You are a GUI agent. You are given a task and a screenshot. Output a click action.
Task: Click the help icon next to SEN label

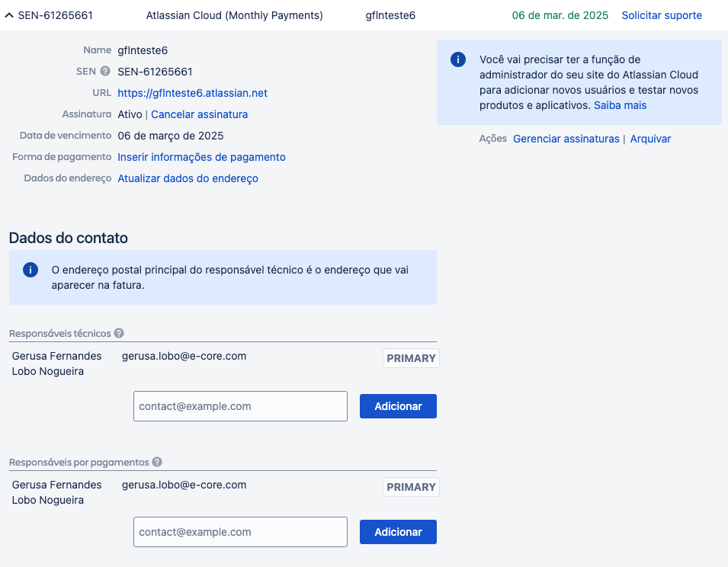point(105,71)
